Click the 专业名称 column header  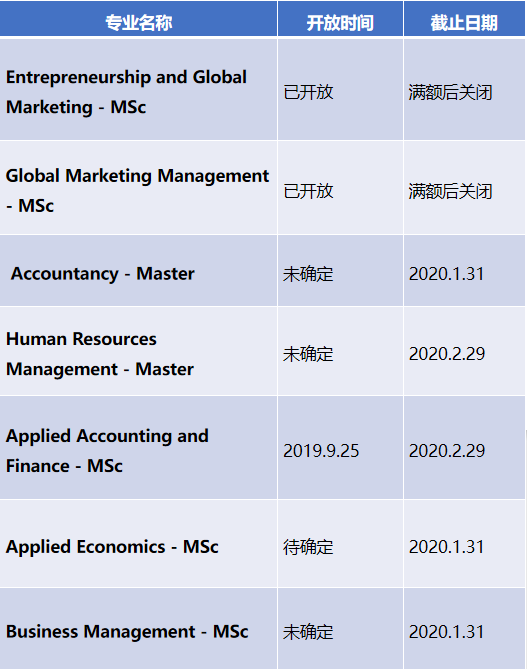138,23
